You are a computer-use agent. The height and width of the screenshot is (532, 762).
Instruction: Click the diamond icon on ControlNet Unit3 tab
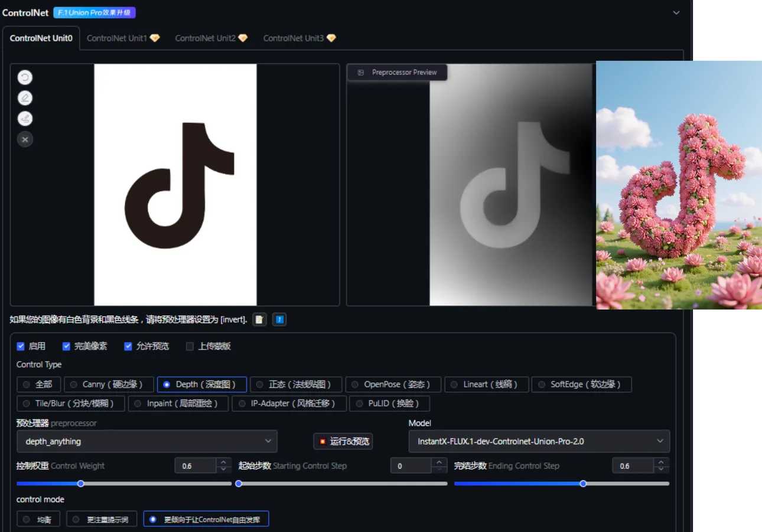331,38
